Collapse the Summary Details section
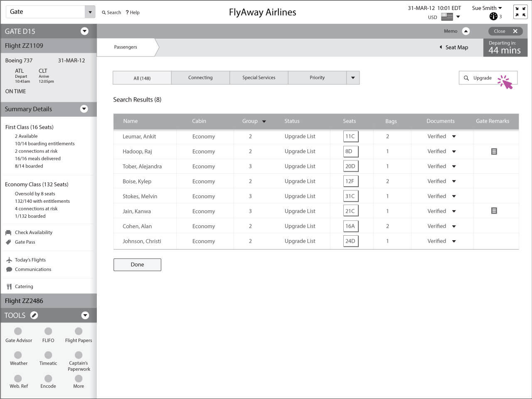 point(84,109)
